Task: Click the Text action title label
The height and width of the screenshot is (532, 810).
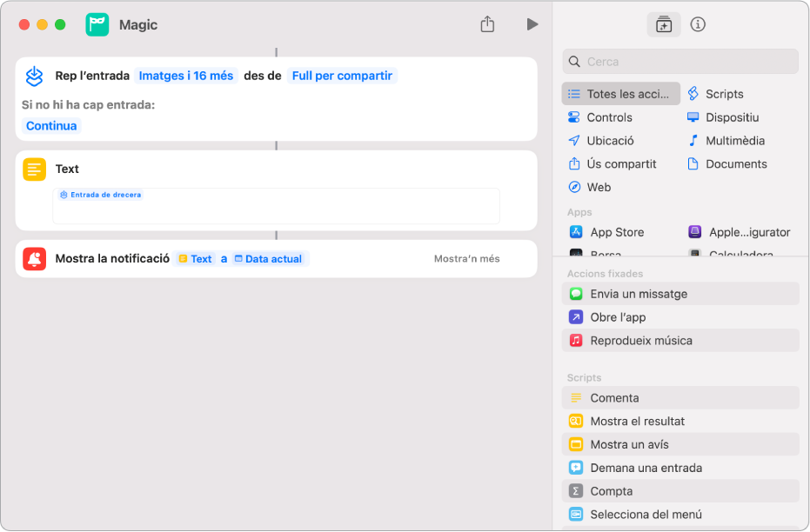Action: pyautogui.click(x=67, y=170)
